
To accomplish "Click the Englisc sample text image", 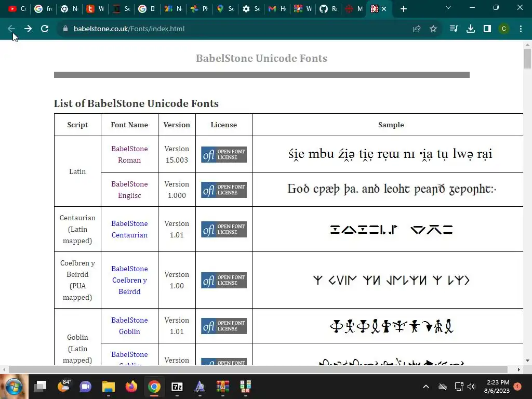I will pyautogui.click(x=392, y=189).
